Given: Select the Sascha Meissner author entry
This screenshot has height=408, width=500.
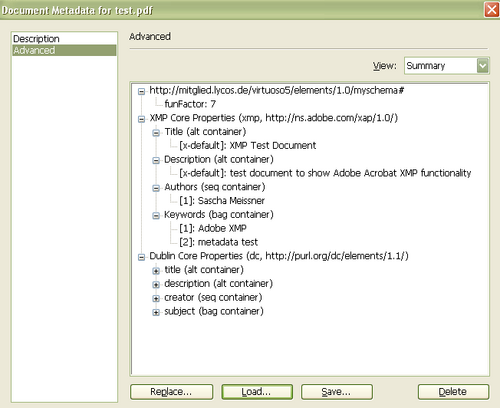Looking at the screenshot, I should 222,201.
